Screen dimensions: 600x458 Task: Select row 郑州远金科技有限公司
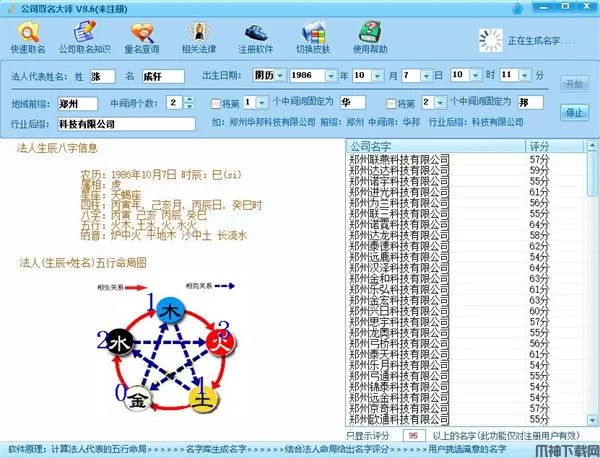click(x=466, y=398)
